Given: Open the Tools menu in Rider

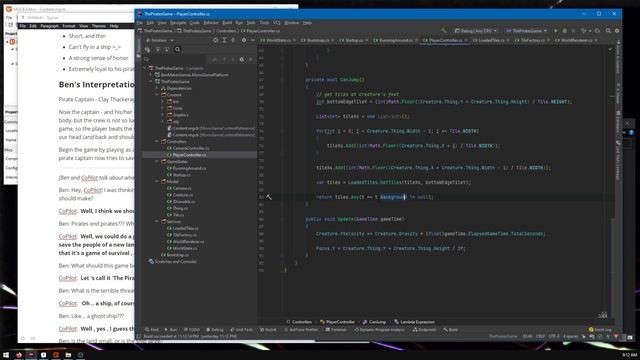Looking at the screenshot, I should [264, 22].
